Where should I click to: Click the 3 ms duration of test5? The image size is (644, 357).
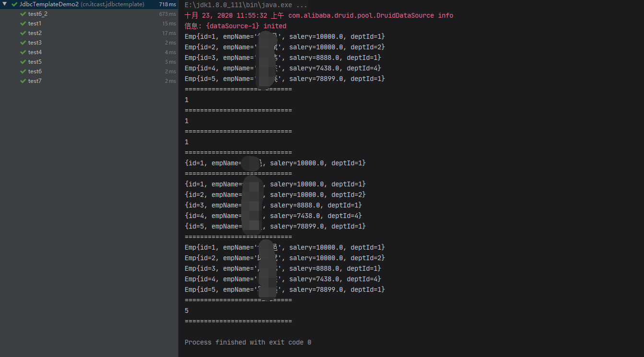pos(170,62)
